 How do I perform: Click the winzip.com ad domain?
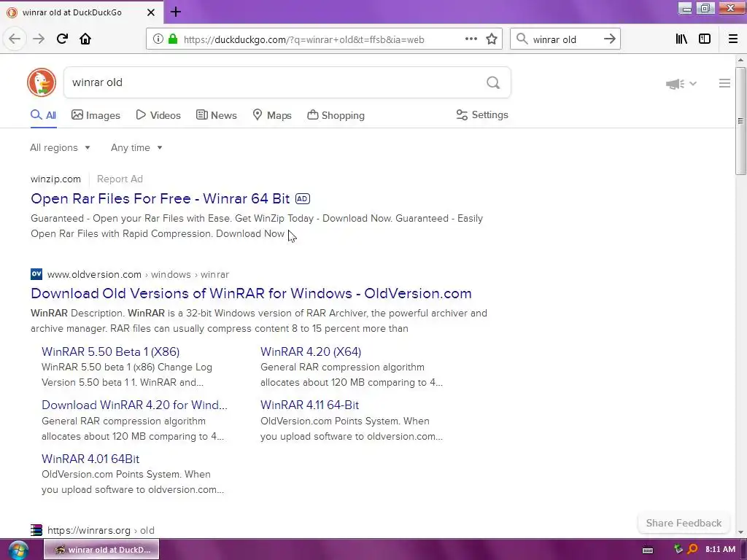(55, 179)
